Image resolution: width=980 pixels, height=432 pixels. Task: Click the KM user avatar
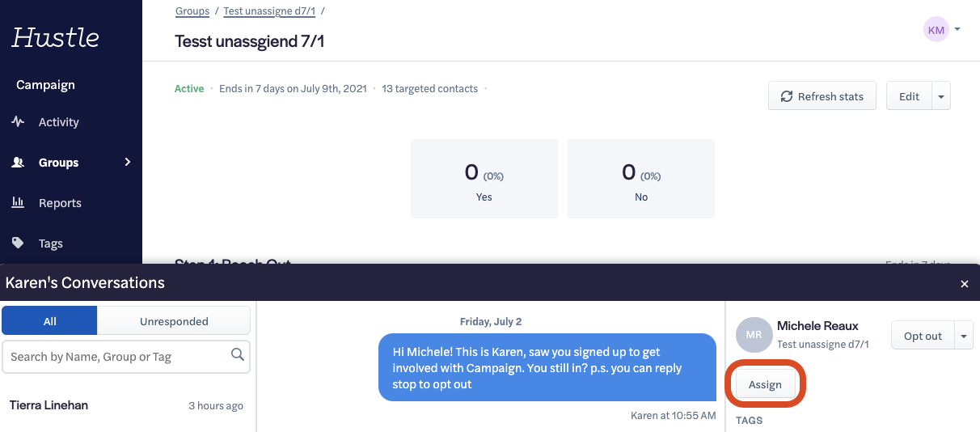click(x=936, y=30)
